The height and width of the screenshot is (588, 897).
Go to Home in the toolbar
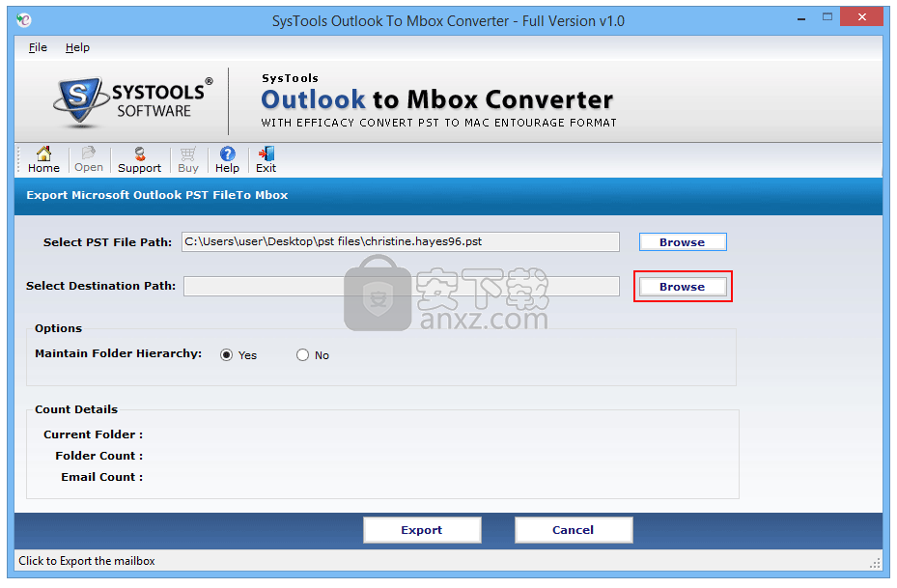click(x=43, y=159)
